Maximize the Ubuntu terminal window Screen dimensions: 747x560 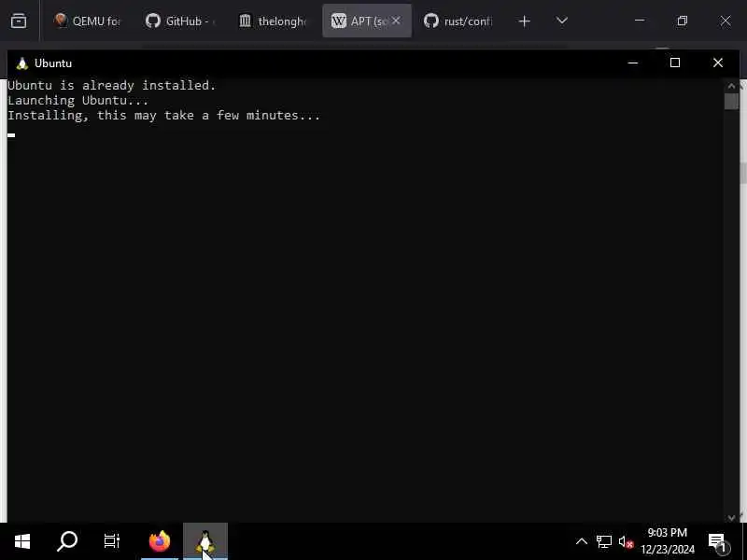675,63
